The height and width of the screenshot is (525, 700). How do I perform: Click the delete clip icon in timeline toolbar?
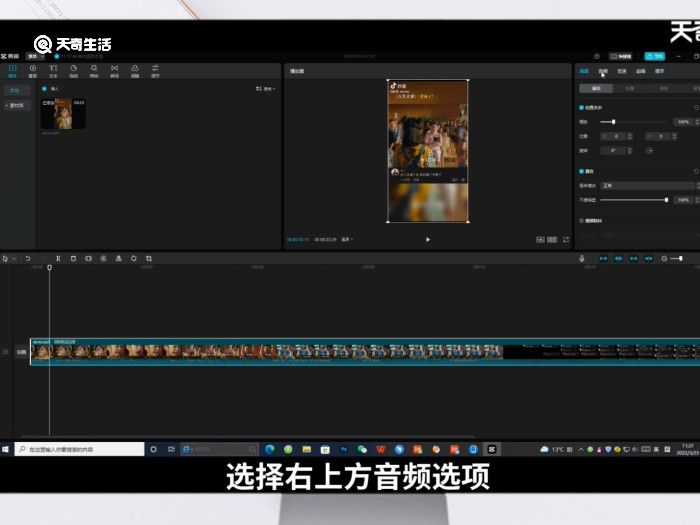pyautogui.click(x=73, y=258)
